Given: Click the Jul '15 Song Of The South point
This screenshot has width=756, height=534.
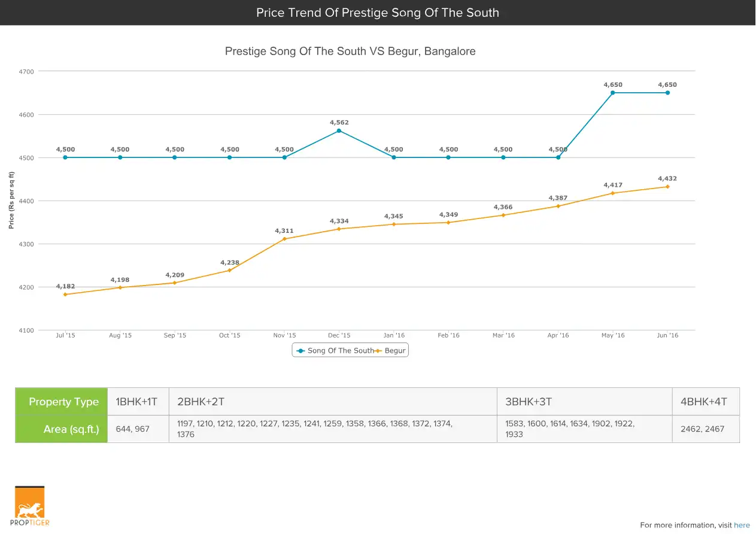Looking at the screenshot, I should (x=65, y=157).
